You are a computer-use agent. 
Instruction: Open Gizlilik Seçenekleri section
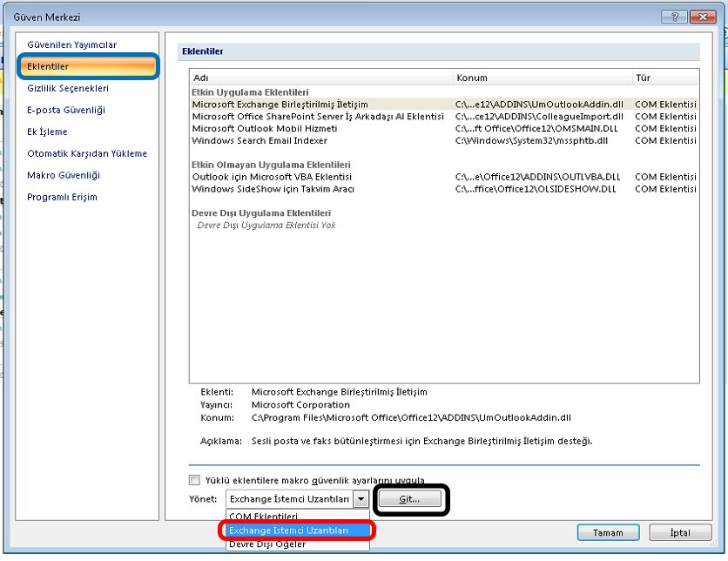point(68,88)
